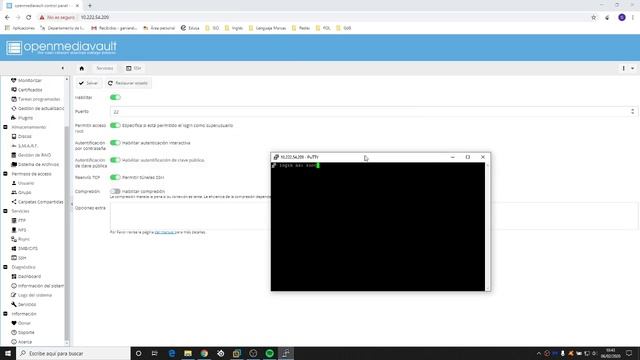Follow the manual page link
This screenshot has height=360, width=640.
(x=165, y=232)
